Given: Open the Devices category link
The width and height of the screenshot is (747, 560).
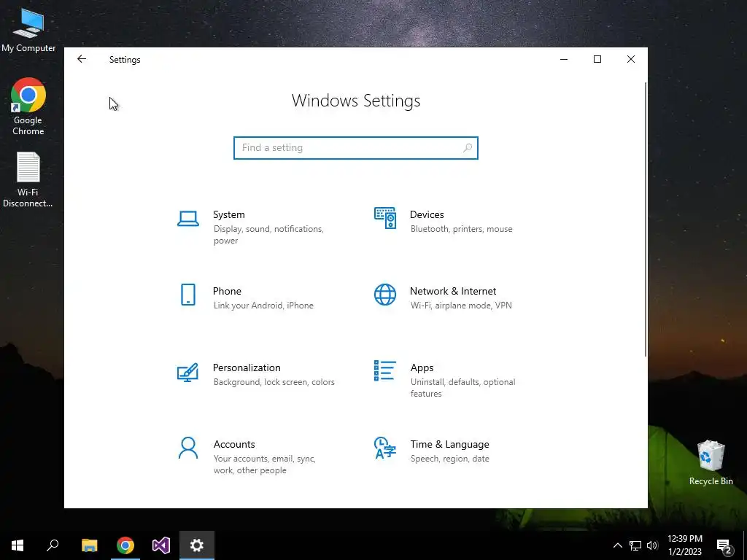Looking at the screenshot, I should (427, 214).
